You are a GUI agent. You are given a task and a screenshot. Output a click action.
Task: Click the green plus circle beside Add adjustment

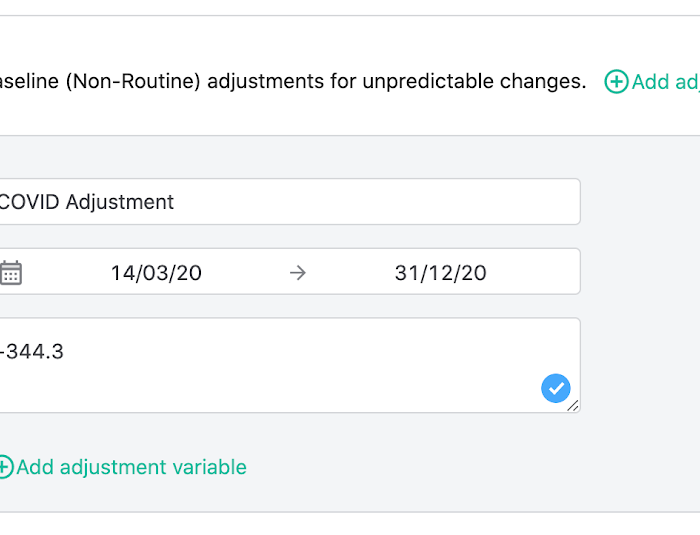tap(616, 81)
